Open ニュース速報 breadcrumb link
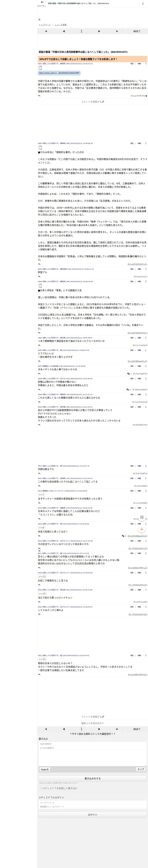Screen dimensions: 148x868 tap(61, 25)
